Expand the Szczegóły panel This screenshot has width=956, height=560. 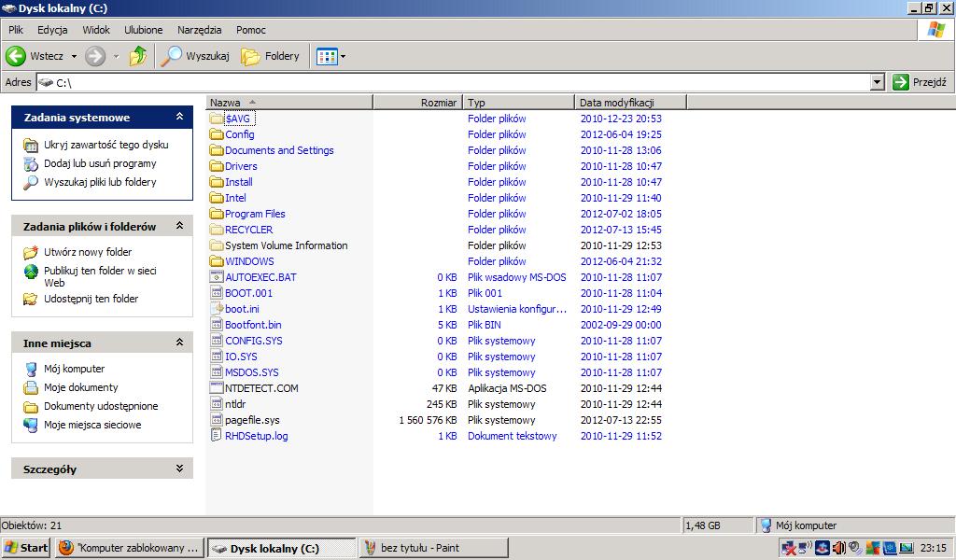(179, 469)
